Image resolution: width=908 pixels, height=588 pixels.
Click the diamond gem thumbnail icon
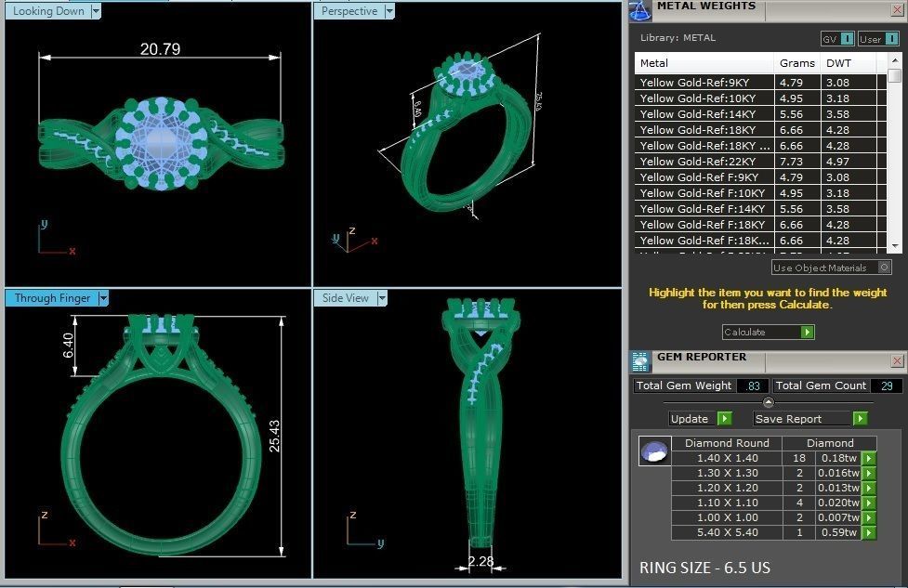click(655, 451)
